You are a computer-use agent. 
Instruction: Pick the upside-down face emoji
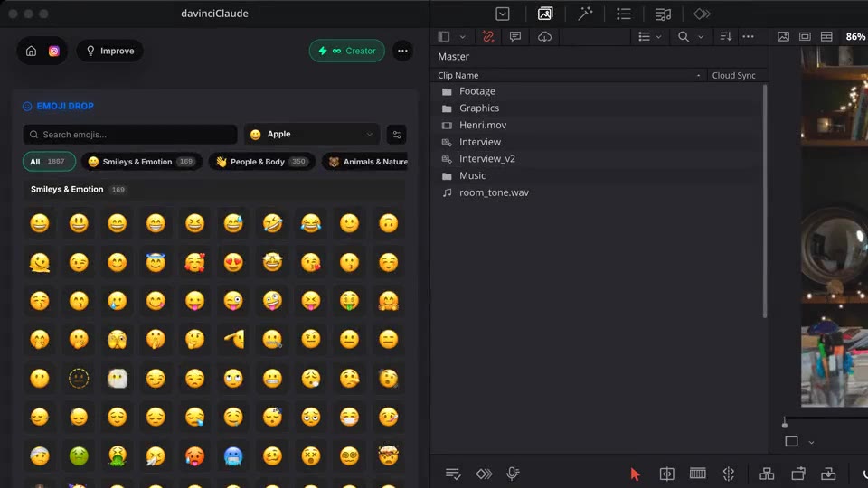tap(389, 223)
